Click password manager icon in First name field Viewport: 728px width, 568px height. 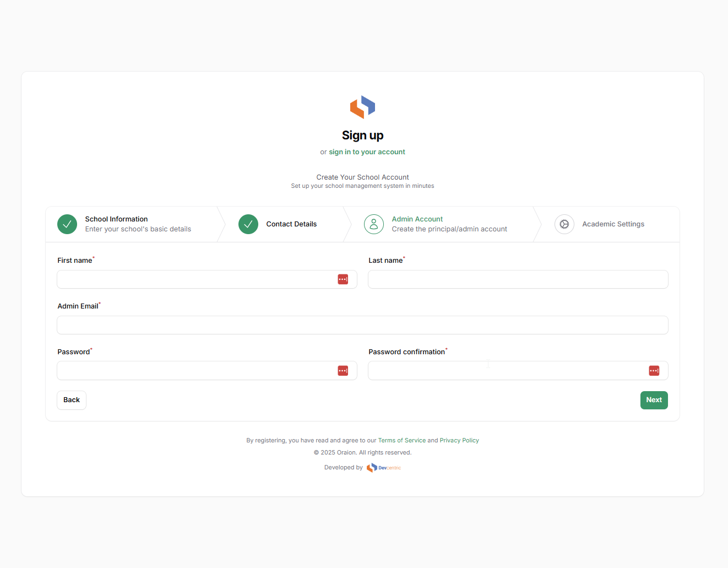[343, 279]
